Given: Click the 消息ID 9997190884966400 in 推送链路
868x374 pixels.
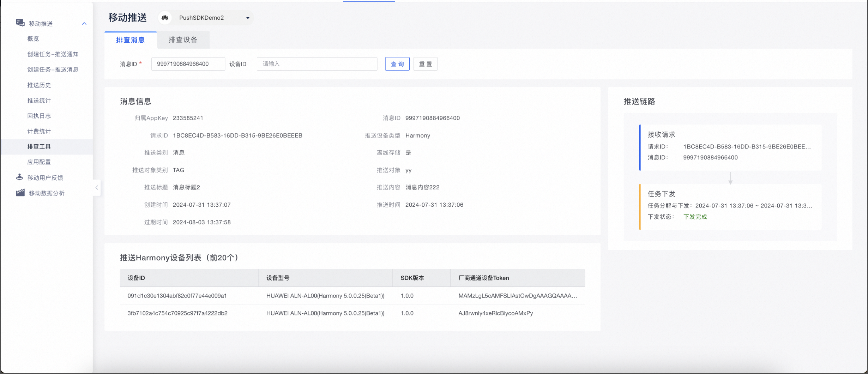Looking at the screenshot, I should pyautogui.click(x=710, y=157).
